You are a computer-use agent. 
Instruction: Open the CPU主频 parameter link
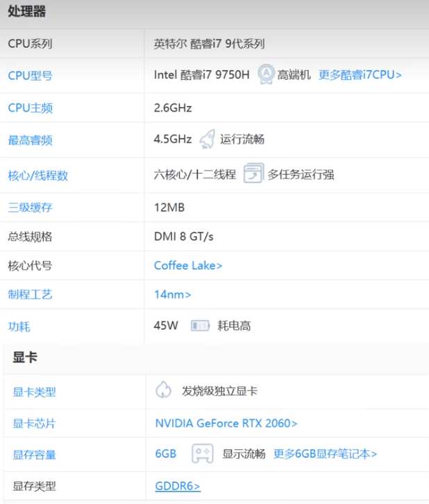click(x=31, y=108)
